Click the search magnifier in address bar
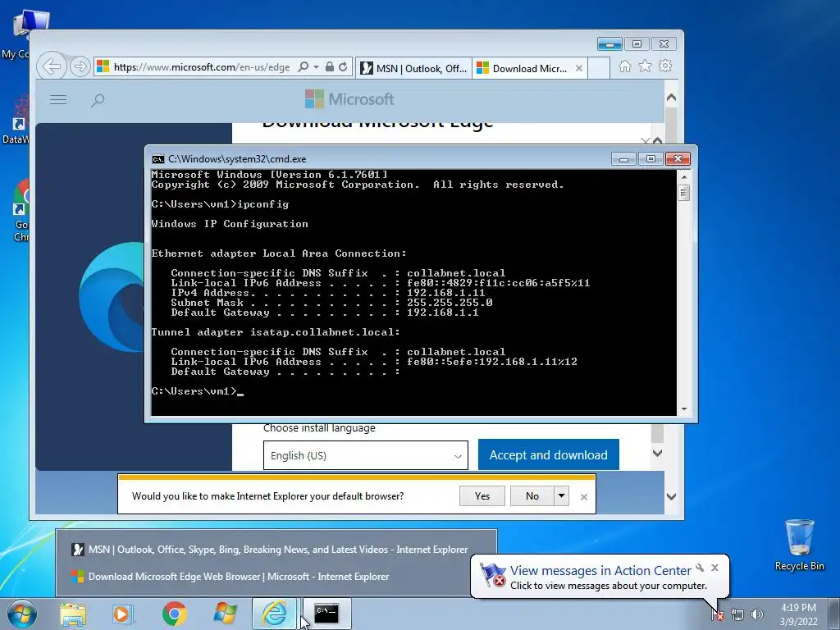Screen dimensions: 840x630 coord(304,67)
